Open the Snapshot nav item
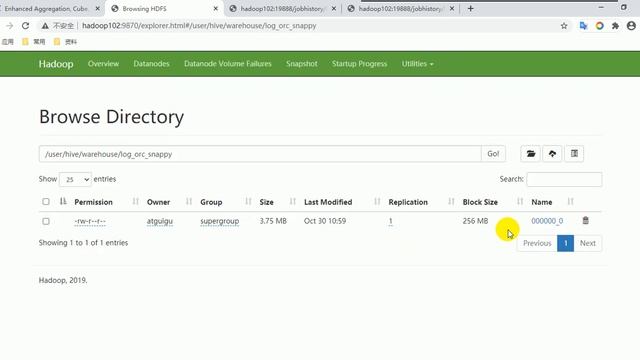 click(302, 64)
